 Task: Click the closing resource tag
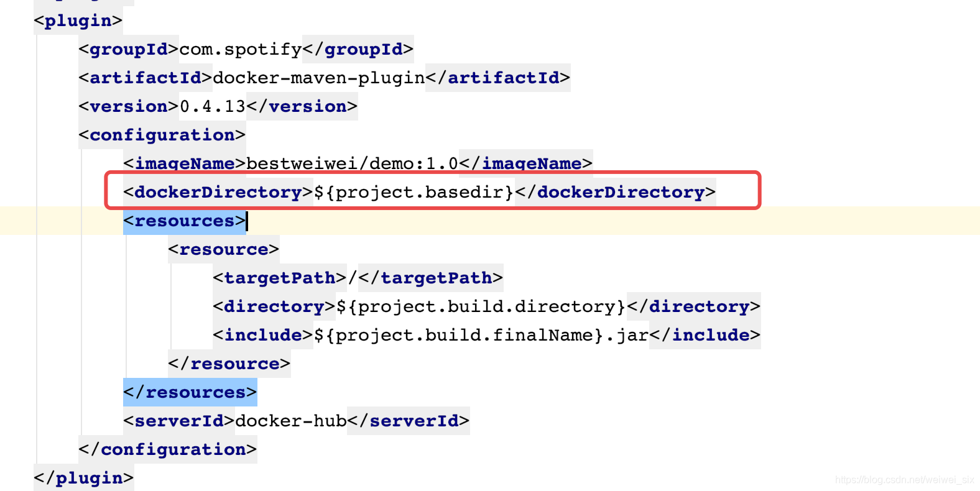[x=229, y=364]
